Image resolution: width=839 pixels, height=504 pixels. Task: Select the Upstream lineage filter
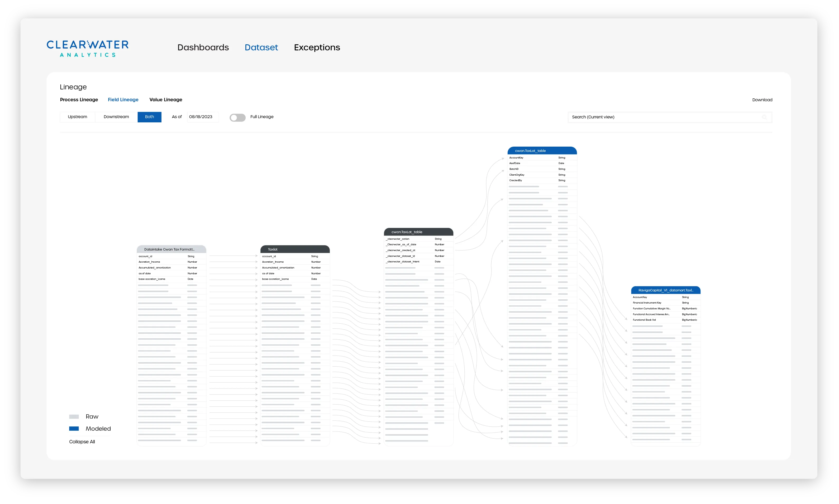click(77, 117)
